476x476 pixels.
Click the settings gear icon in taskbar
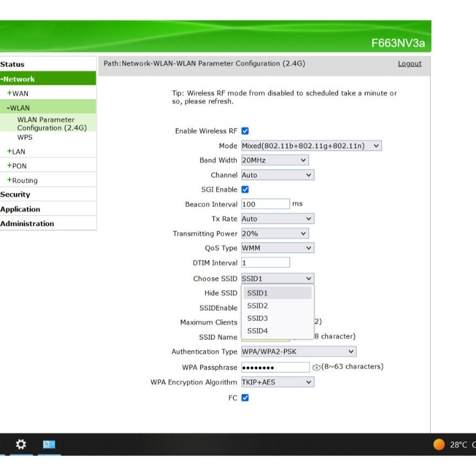[21, 444]
